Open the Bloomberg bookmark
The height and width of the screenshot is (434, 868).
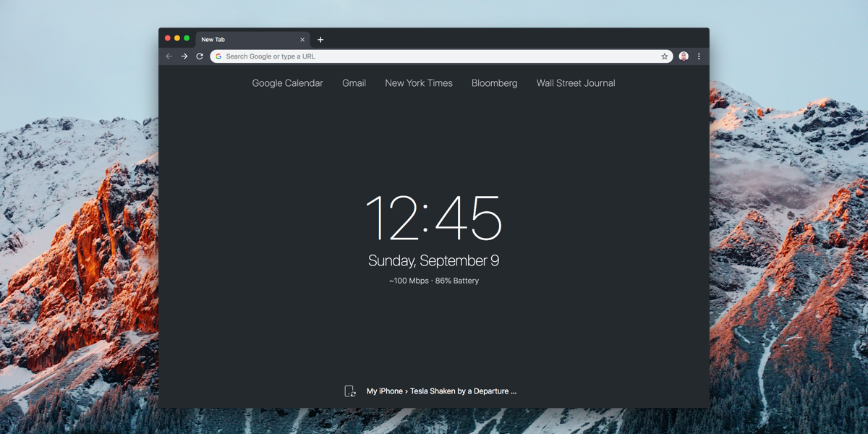(494, 82)
